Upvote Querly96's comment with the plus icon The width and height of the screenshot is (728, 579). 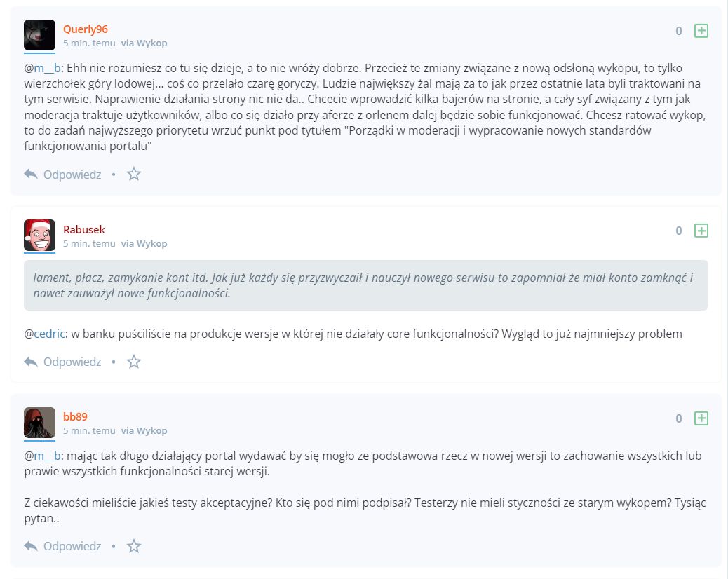(x=701, y=31)
